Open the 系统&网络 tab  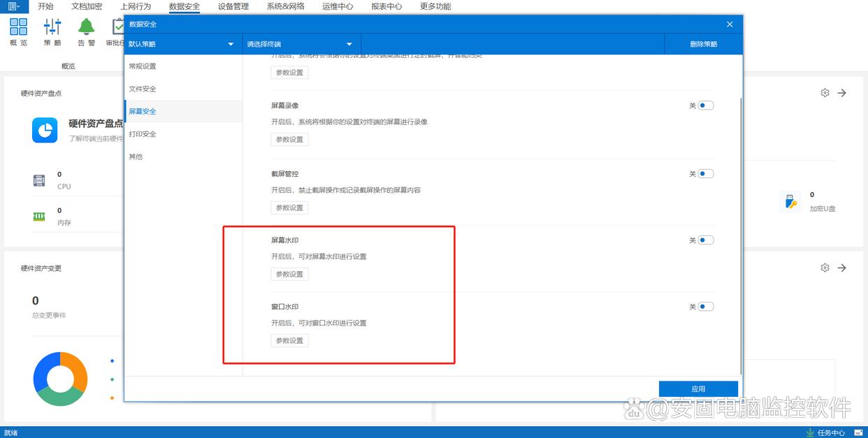click(286, 6)
